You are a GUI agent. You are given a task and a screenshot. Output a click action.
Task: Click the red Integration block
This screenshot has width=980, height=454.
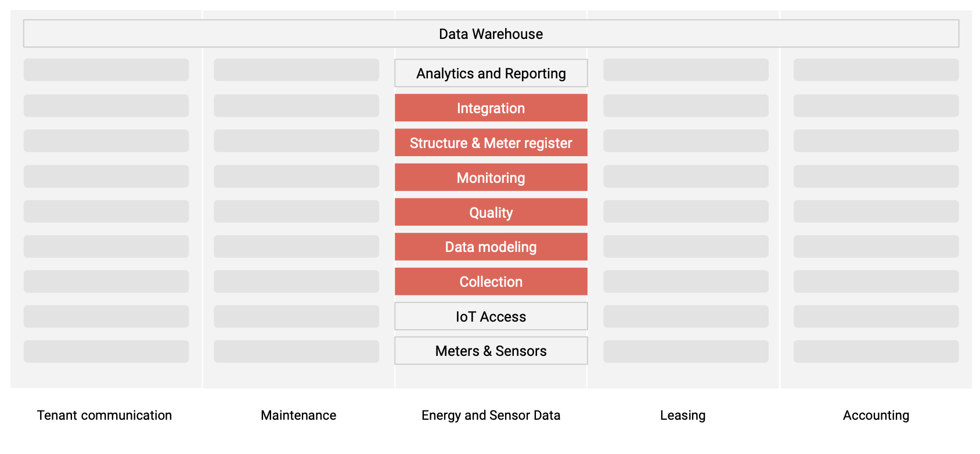click(x=491, y=108)
